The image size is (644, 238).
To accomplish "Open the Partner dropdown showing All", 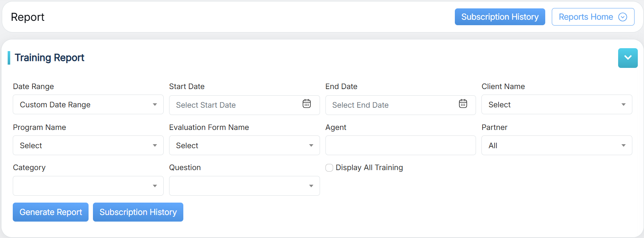I will pos(557,146).
